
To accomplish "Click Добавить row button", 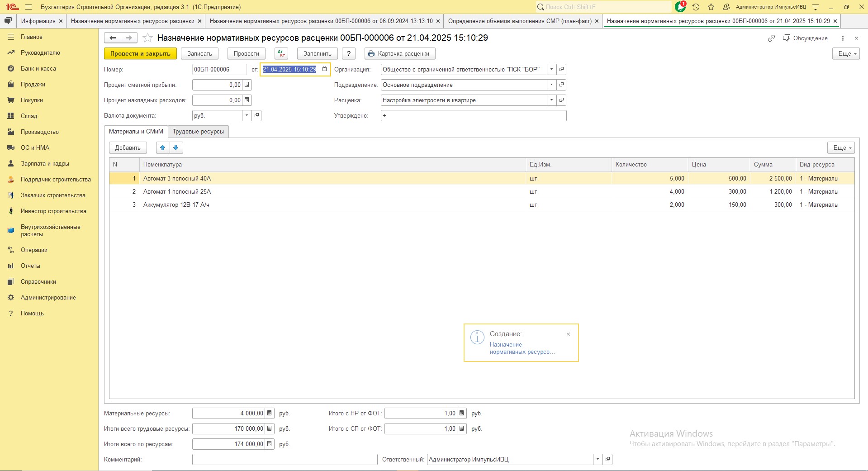I will pos(128,147).
